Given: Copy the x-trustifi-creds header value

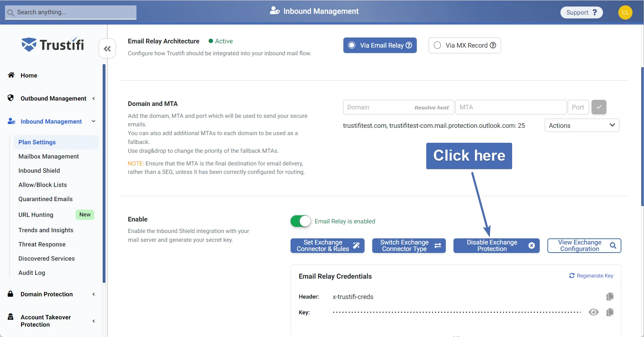Looking at the screenshot, I should pyautogui.click(x=609, y=296).
